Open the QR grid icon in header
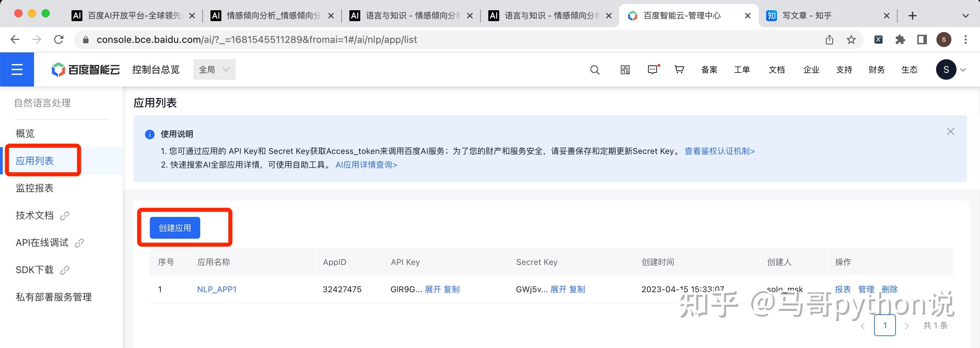This screenshot has height=348, width=980. pos(625,69)
